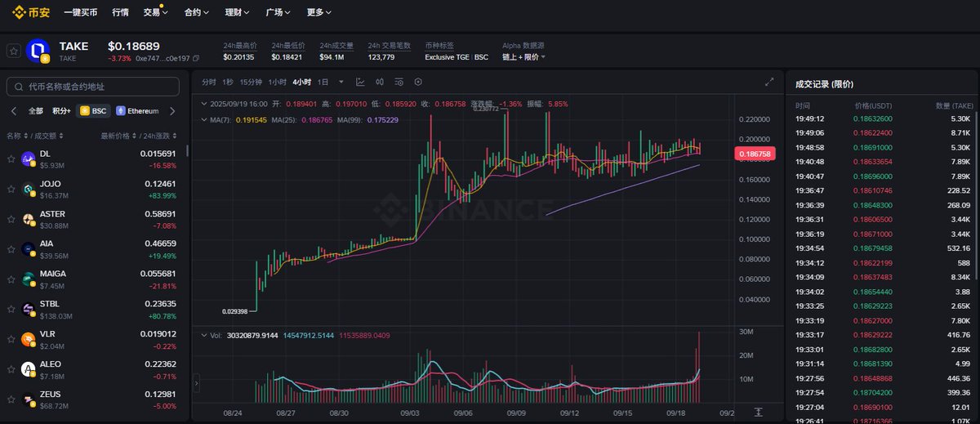
Task: Open the 更多 dropdown menu
Action: pos(319,12)
